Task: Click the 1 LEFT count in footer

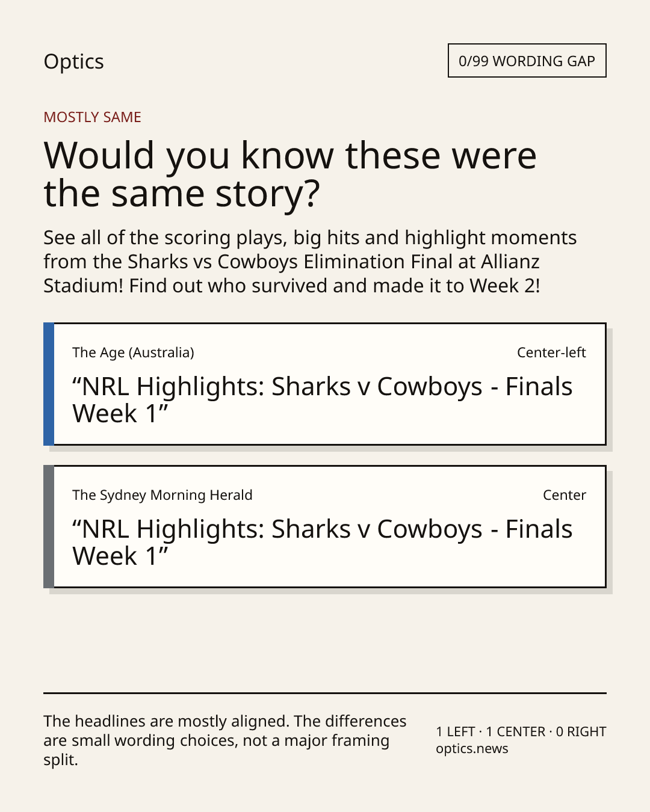Action: 456,732
